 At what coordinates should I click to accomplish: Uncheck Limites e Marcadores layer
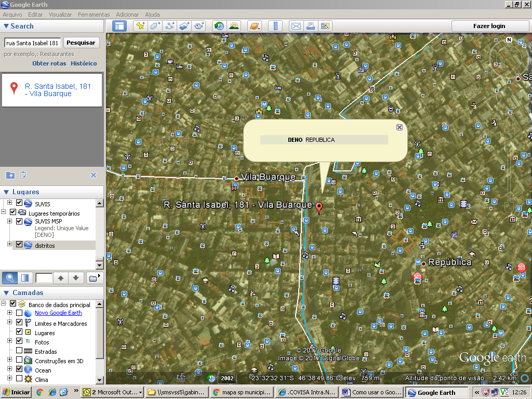(x=19, y=322)
